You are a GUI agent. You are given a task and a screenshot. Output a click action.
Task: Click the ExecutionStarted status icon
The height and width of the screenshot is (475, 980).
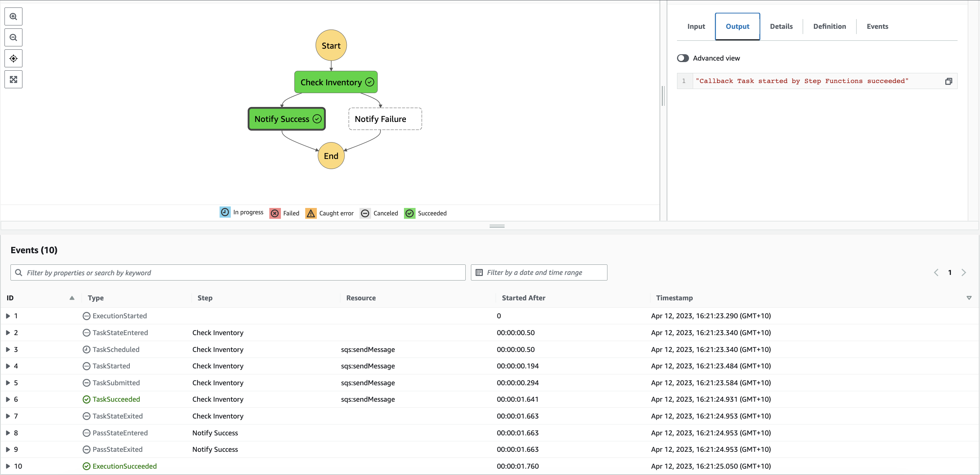(x=86, y=316)
